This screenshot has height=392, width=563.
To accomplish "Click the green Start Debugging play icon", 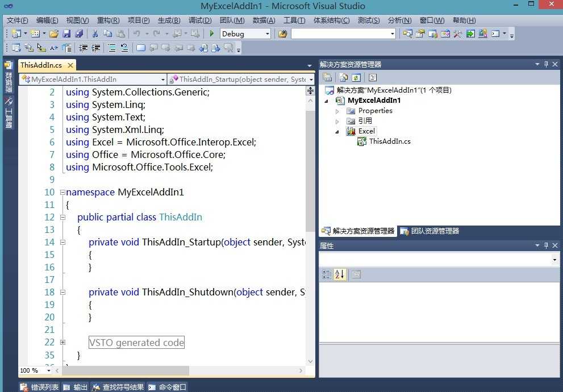I will (212, 34).
